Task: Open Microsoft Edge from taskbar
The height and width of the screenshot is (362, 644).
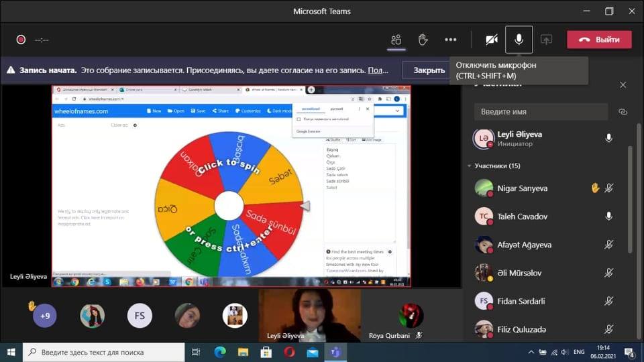Action: tap(220, 352)
